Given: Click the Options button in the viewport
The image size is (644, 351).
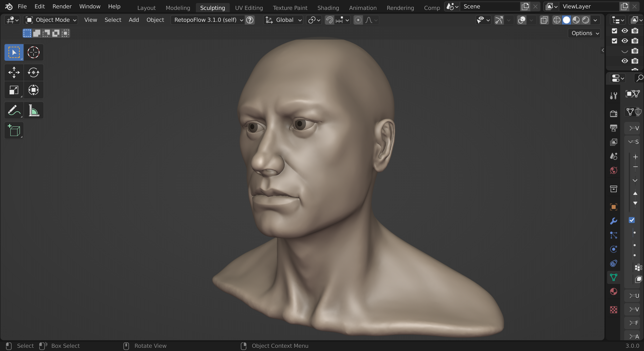Looking at the screenshot, I should tap(584, 33).
